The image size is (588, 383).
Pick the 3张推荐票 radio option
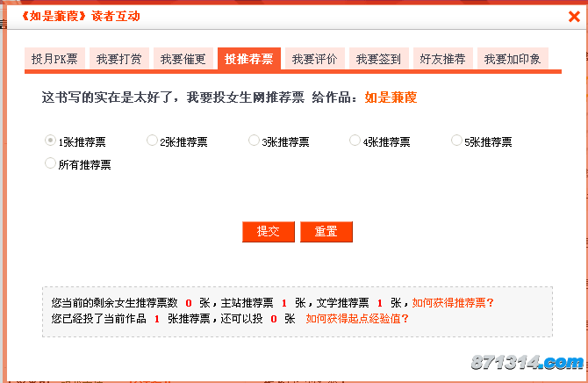pos(254,141)
